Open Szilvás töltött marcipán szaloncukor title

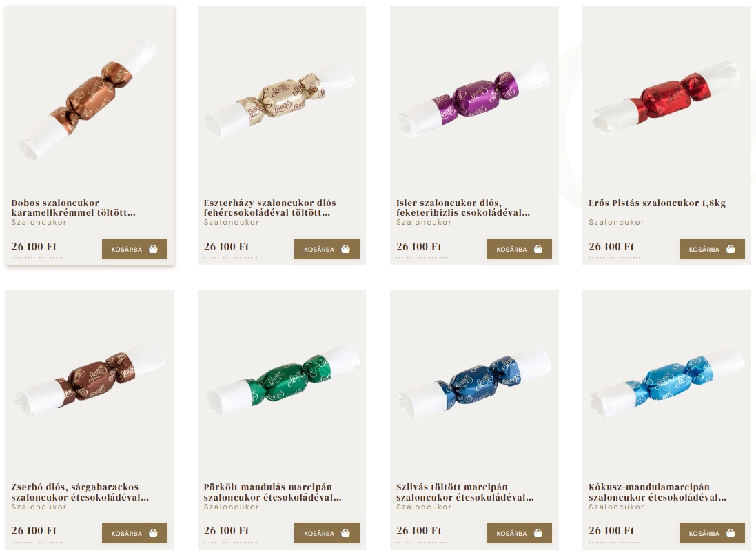point(464,492)
